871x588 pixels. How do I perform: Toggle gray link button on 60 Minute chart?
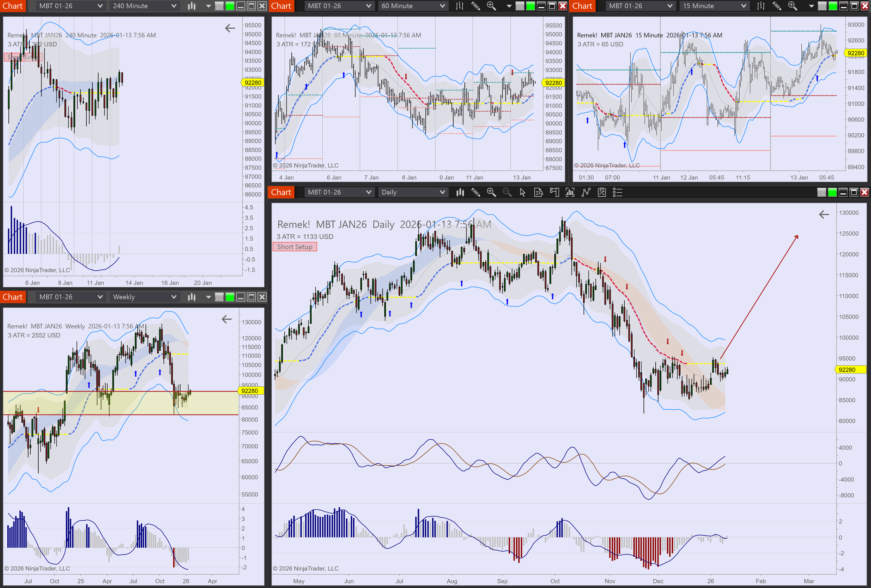[x=520, y=6]
